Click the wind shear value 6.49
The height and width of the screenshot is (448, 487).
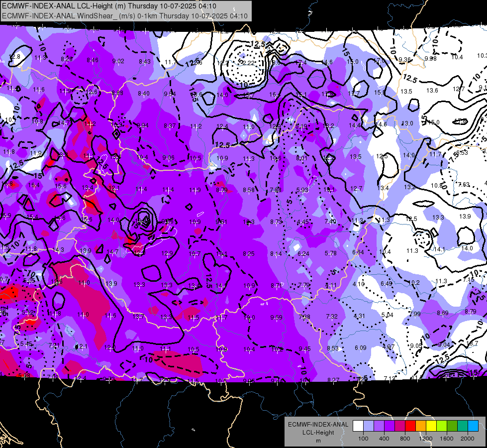click(x=387, y=283)
